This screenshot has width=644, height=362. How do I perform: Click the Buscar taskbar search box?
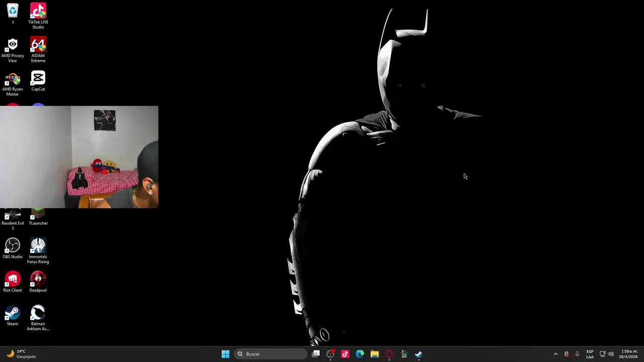(x=271, y=354)
